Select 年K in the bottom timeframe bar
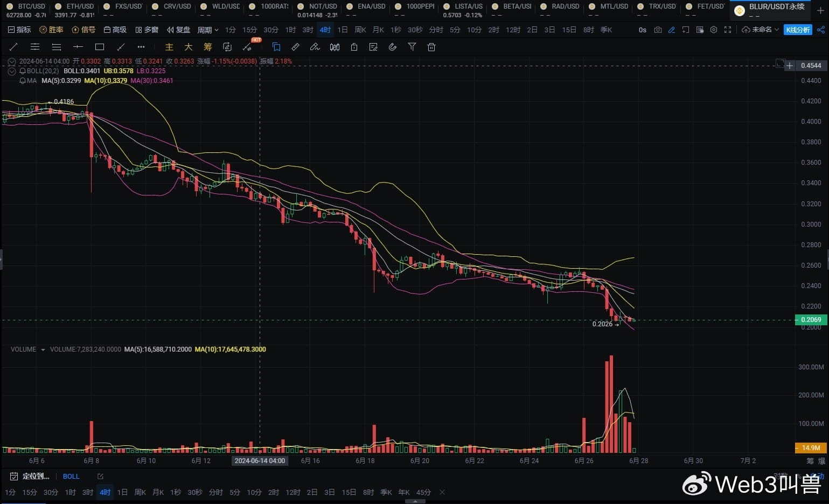829x504 pixels. [x=404, y=492]
